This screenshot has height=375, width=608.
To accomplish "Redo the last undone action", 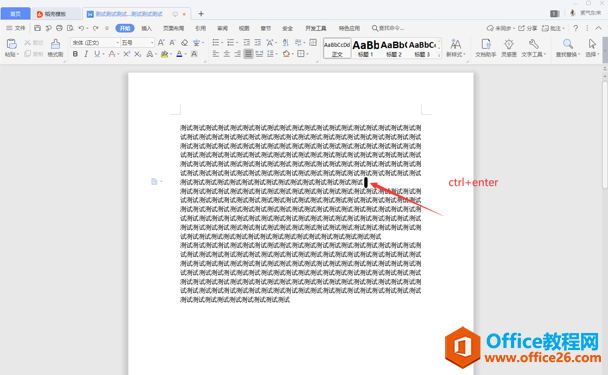I will 95,28.
